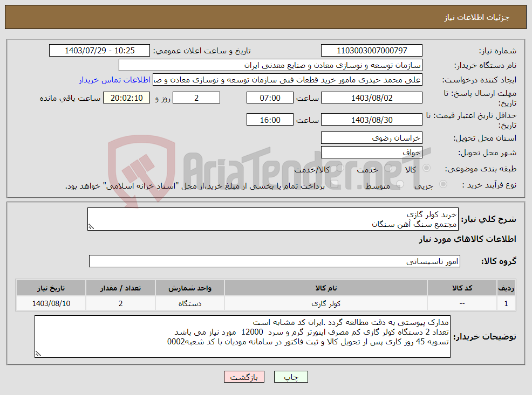Click the resize handle of description box
Image resolution: width=532 pixels, height=395 pixels.
coord(91,227)
